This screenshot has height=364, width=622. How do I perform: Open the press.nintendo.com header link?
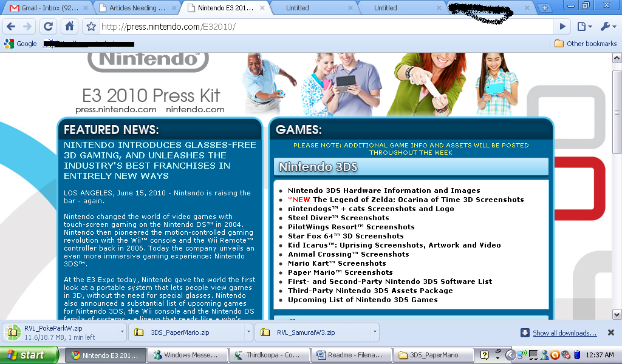click(116, 109)
